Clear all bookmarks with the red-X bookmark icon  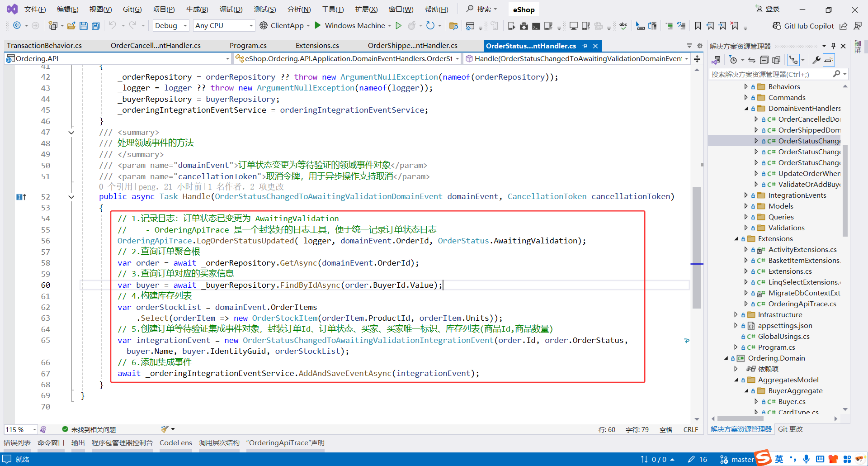pos(735,26)
